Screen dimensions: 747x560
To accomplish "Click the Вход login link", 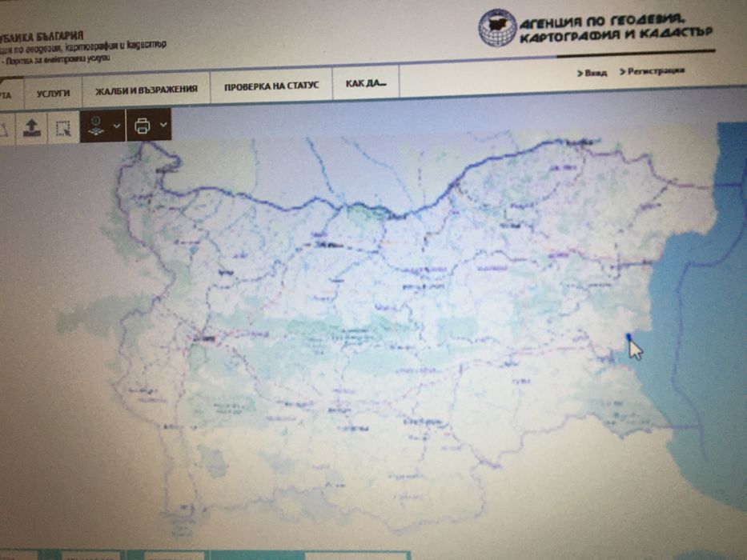I will click(592, 73).
